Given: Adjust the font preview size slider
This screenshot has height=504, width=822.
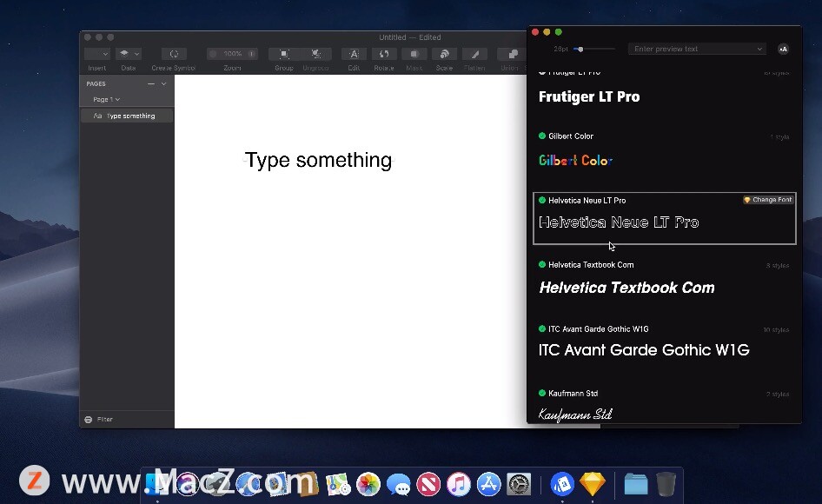Looking at the screenshot, I should click(580, 49).
